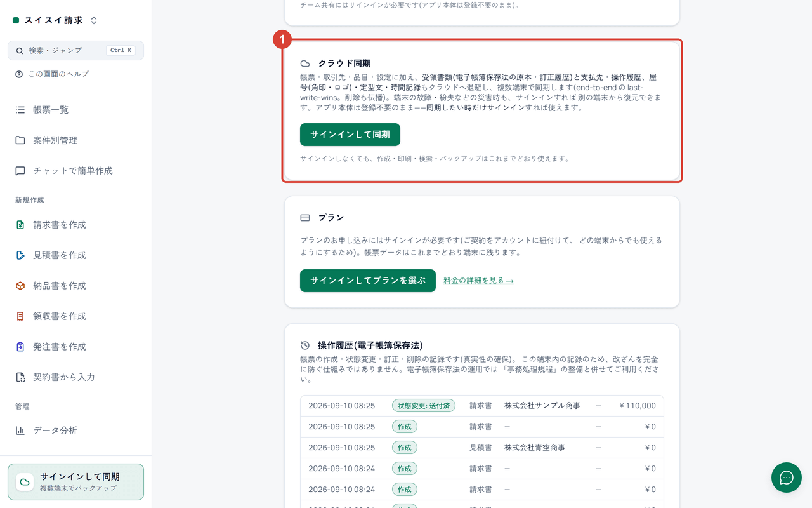Click the ¥110,000 amount cell
812x508 pixels.
pyautogui.click(x=638, y=406)
